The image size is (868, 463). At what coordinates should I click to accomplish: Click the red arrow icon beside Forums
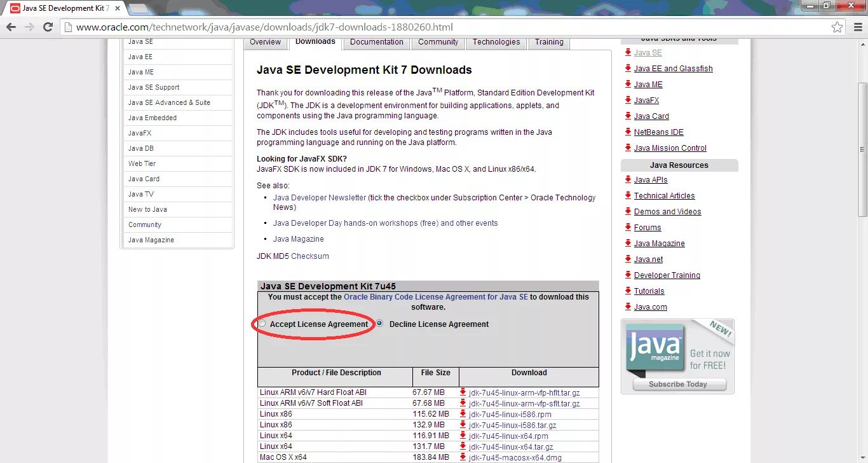click(628, 227)
